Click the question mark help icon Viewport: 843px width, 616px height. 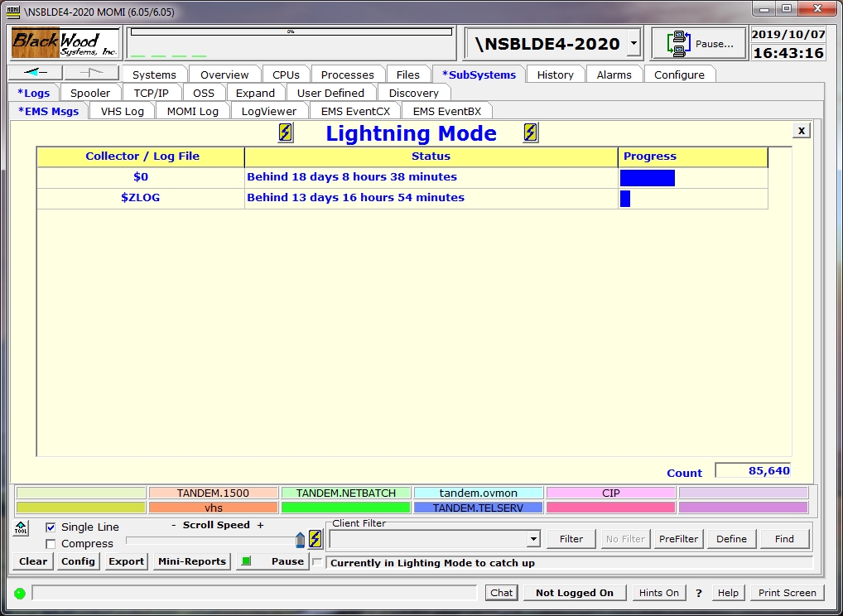tap(699, 593)
